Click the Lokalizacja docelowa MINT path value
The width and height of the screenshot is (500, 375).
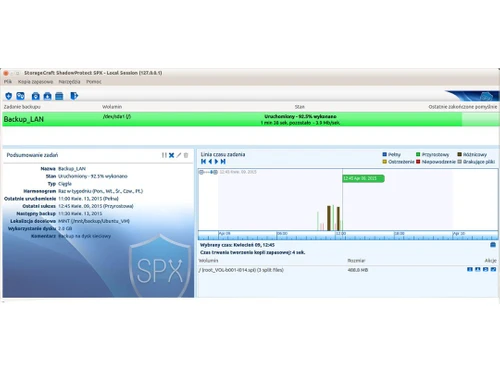pyautogui.click(x=94, y=221)
